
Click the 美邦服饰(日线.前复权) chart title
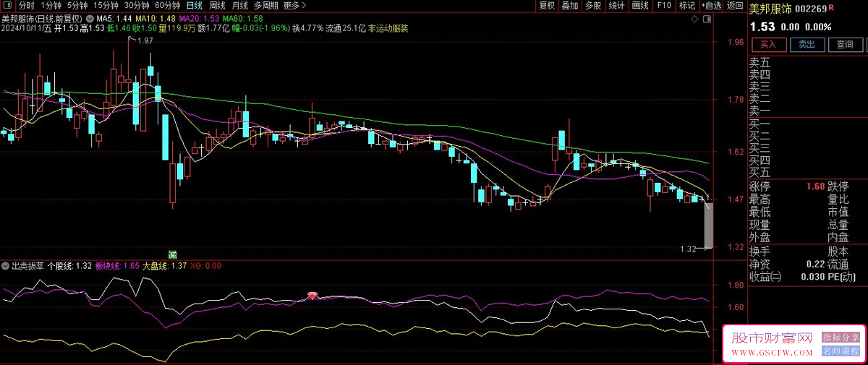coord(42,18)
